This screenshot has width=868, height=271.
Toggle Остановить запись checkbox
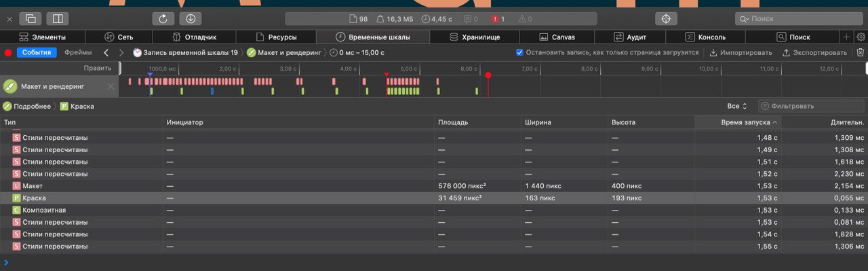519,52
